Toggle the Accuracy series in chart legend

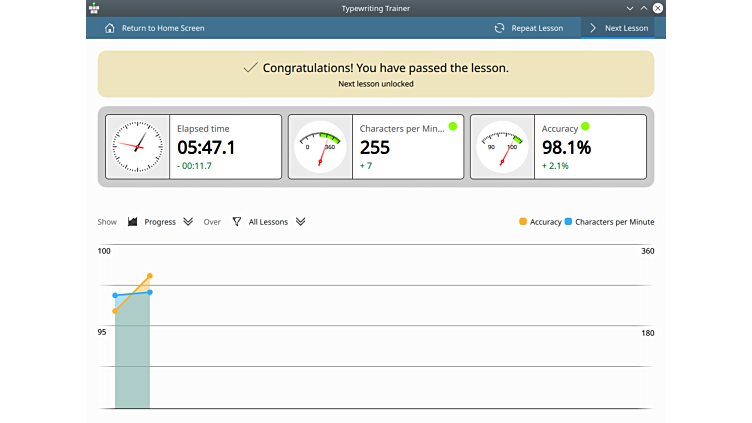point(540,222)
